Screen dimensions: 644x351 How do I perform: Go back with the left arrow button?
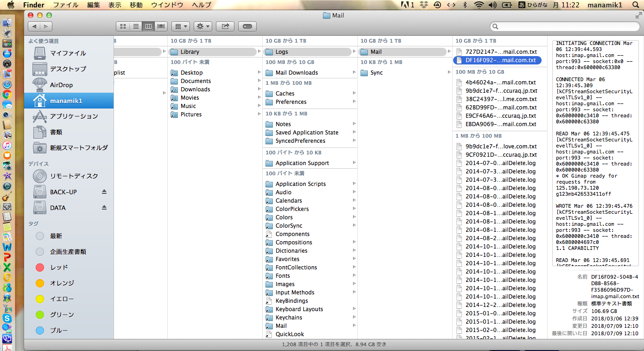(x=34, y=26)
